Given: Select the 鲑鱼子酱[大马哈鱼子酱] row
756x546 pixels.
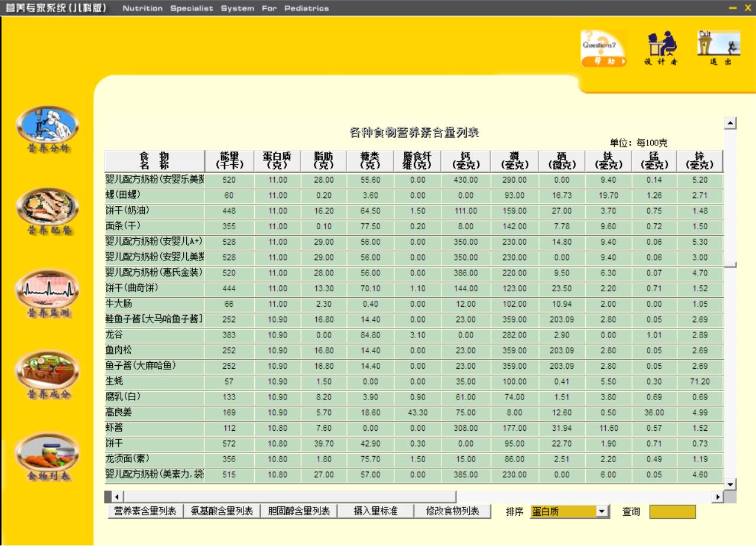Looking at the screenshot, I should pyautogui.click(x=414, y=319).
